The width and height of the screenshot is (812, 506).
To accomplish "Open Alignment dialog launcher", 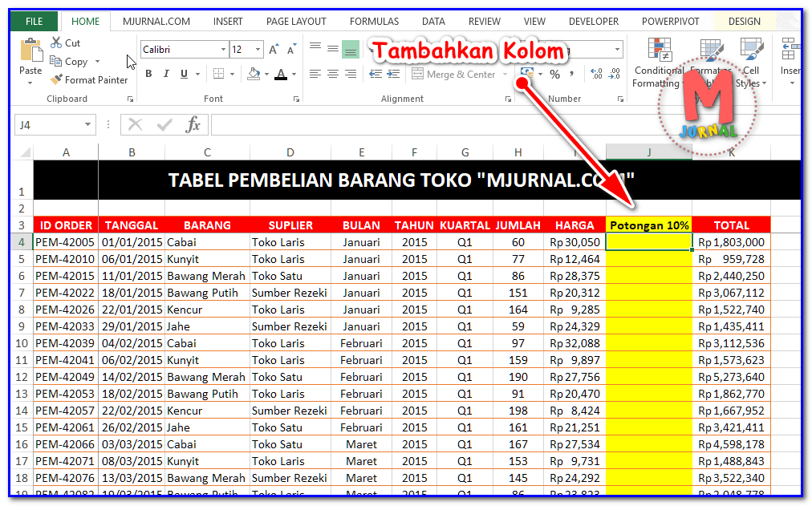I will coord(508,99).
